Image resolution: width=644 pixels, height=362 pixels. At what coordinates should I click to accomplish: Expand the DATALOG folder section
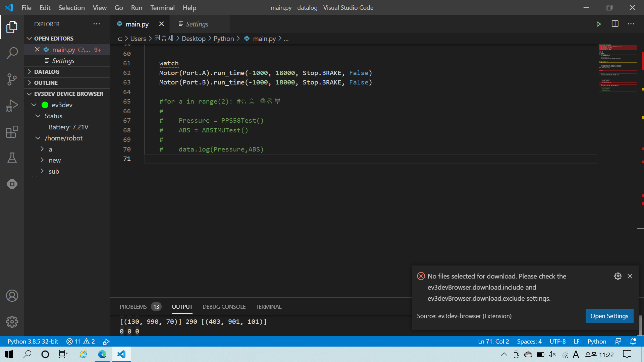pyautogui.click(x=67, y=72)
